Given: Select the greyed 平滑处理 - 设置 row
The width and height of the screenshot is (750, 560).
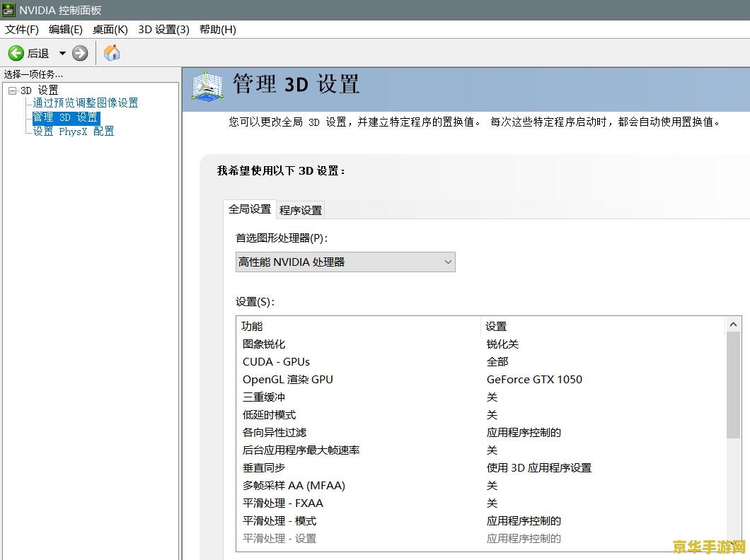Looking at the screenshot, I should [481, 539].
